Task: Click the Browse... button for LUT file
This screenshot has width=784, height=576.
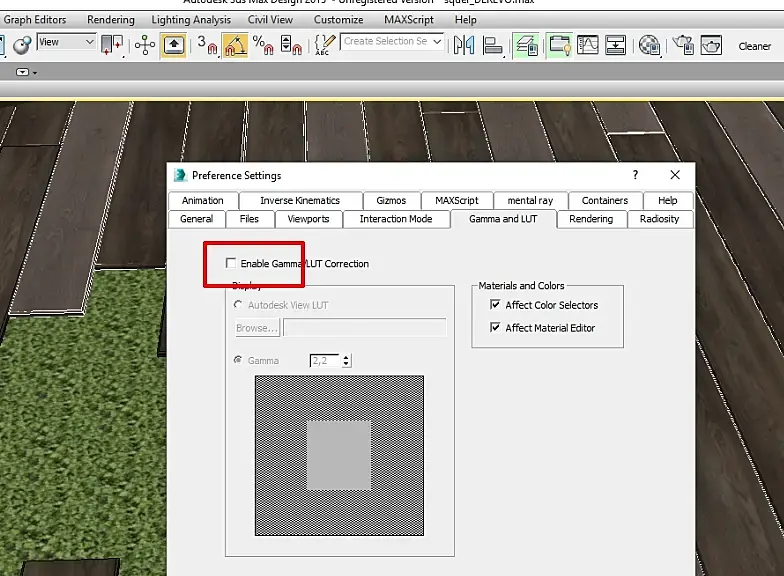Action: 256,328
